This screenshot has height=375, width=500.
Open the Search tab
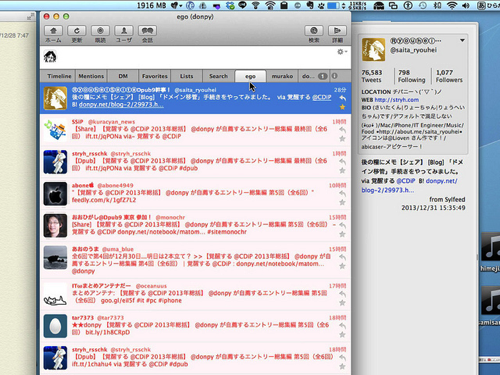(x=218, y=76)
